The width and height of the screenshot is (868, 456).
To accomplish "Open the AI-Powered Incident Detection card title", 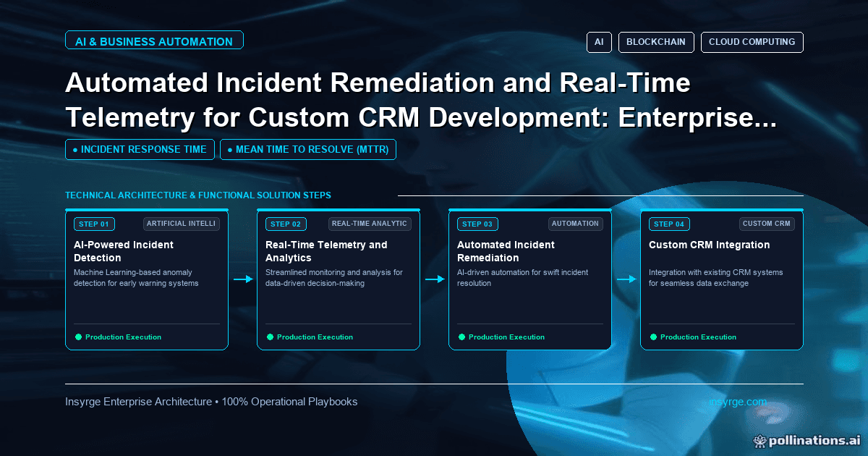I will (124, 251).
